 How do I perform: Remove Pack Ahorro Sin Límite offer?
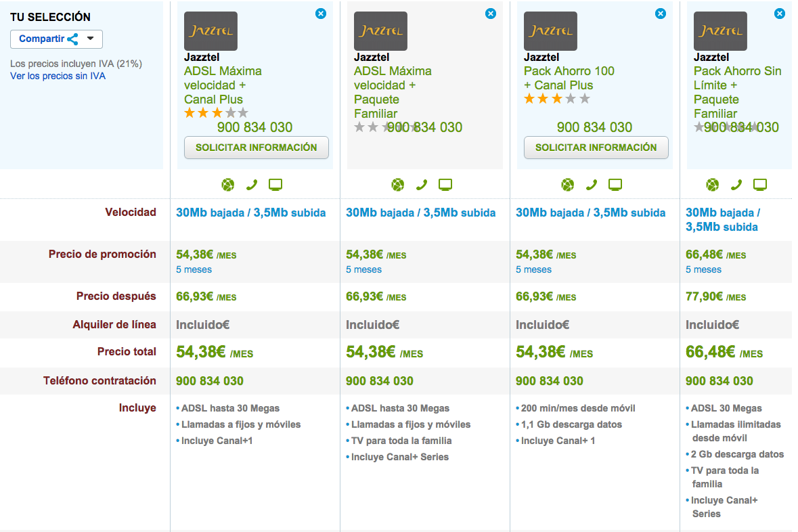tap(780, 14)
